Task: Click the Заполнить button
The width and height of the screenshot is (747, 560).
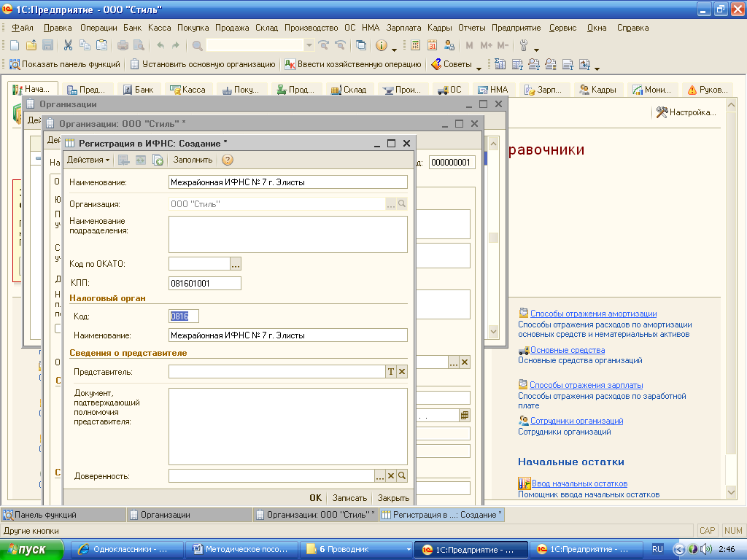Action: 193,160
